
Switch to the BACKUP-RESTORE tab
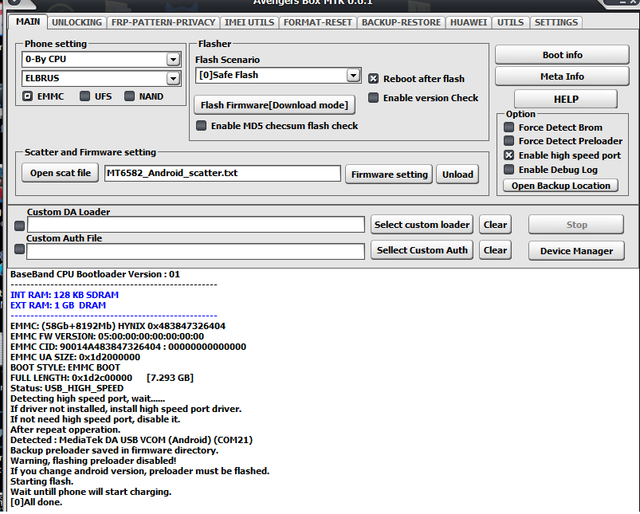(401, 22)
